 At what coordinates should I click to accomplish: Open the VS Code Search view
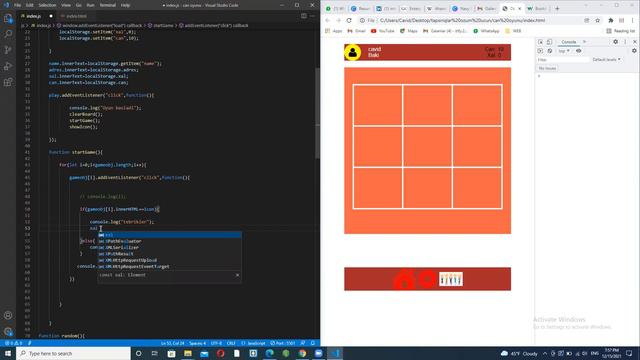coord(8,34)
